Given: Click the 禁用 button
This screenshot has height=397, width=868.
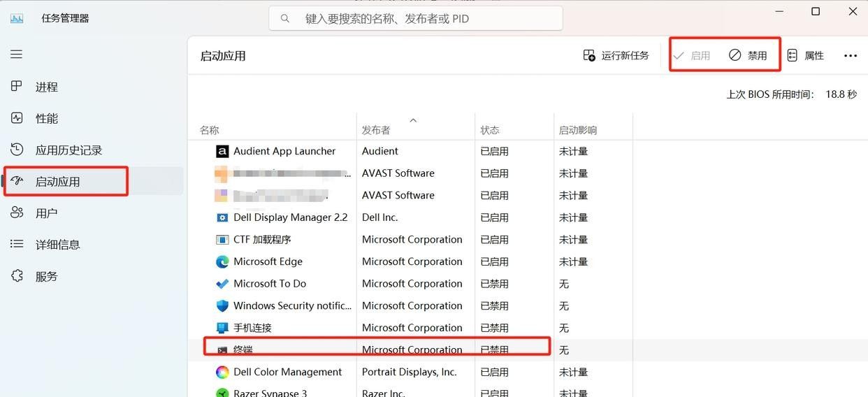Looking at the screenshot, I should pos(748,55).
